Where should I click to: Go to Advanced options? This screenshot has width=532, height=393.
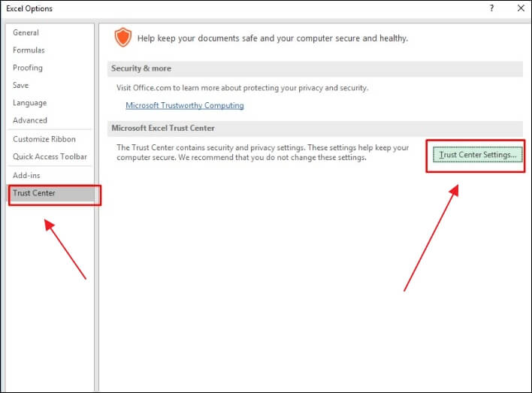(30, 120)
